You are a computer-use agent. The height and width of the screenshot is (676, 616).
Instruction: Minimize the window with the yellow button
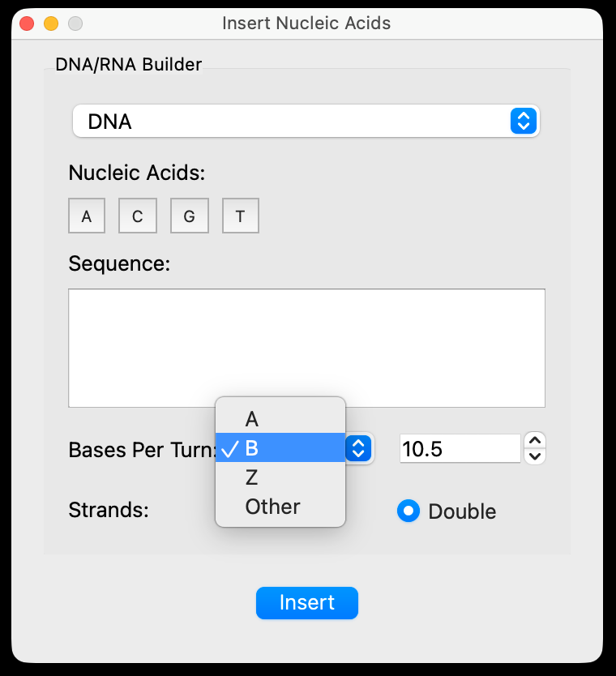point(51,24)
